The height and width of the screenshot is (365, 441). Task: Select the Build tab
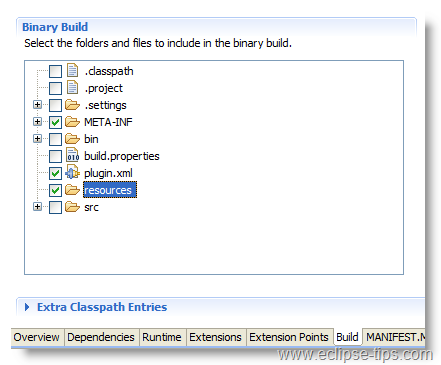(347, 337)
